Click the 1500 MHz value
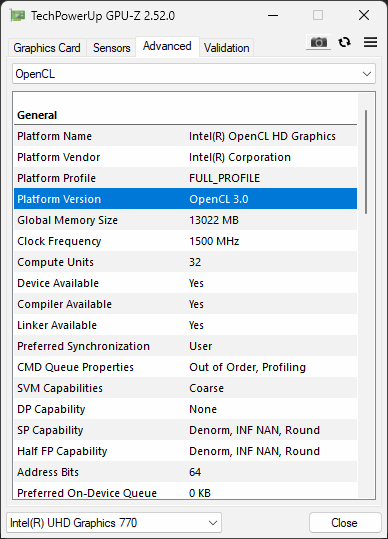The width and height of the screenshot is (388, 539). [x=214, y=241]
